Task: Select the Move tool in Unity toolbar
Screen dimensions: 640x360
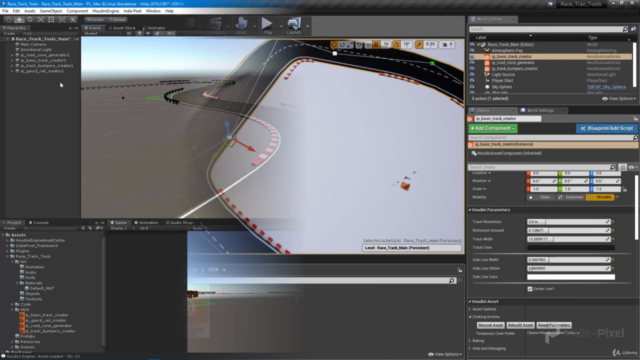Action: tap(19, 20)
